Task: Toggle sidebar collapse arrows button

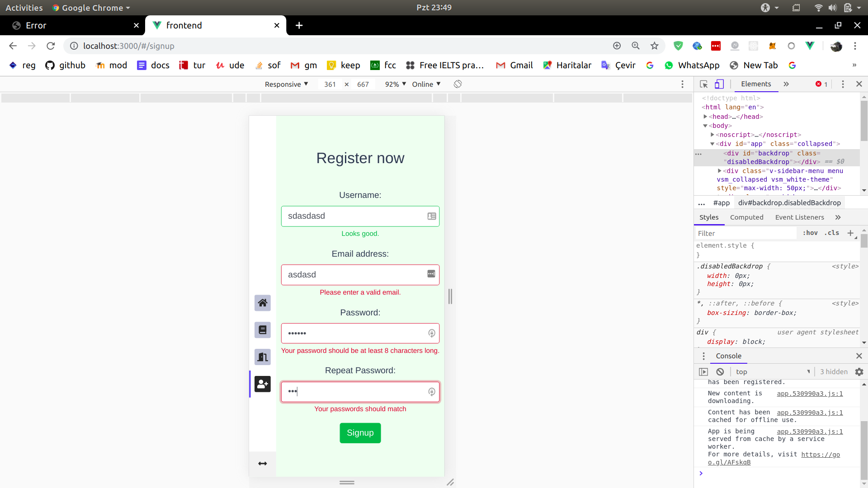Action: coord(262,464)
